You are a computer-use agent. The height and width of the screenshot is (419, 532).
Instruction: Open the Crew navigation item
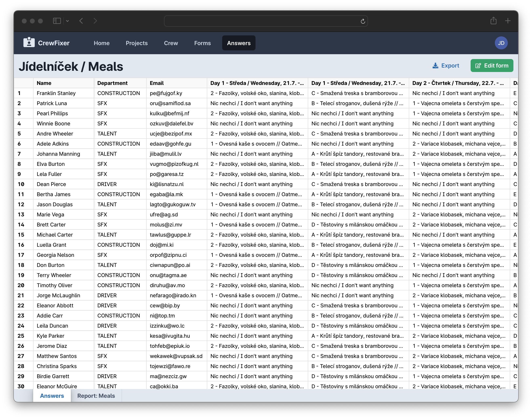tap(171, 43)
